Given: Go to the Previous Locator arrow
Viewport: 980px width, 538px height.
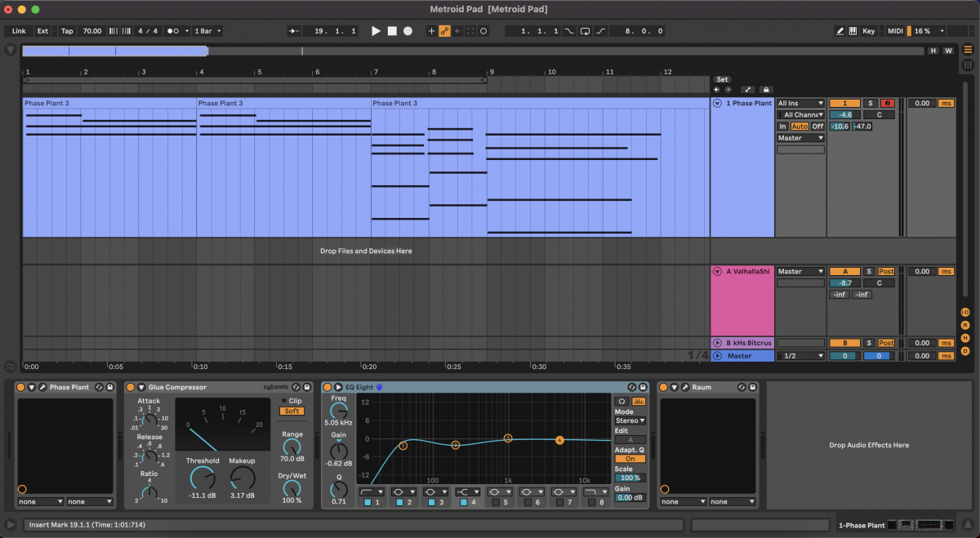Looking at the screenshot, I should tap(717, 90).
